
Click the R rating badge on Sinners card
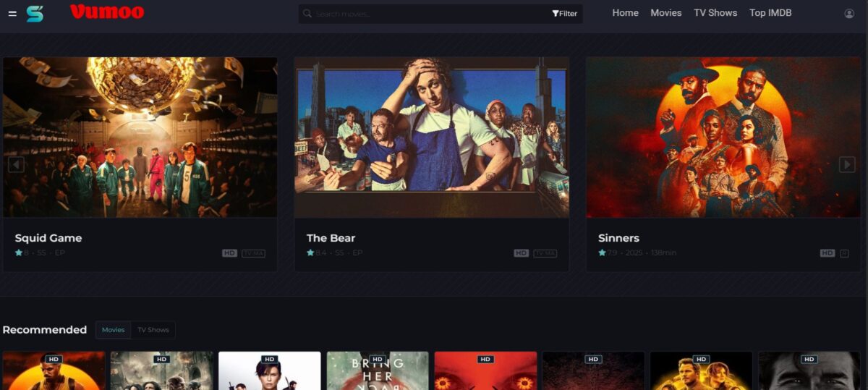[x=844, y=253]
